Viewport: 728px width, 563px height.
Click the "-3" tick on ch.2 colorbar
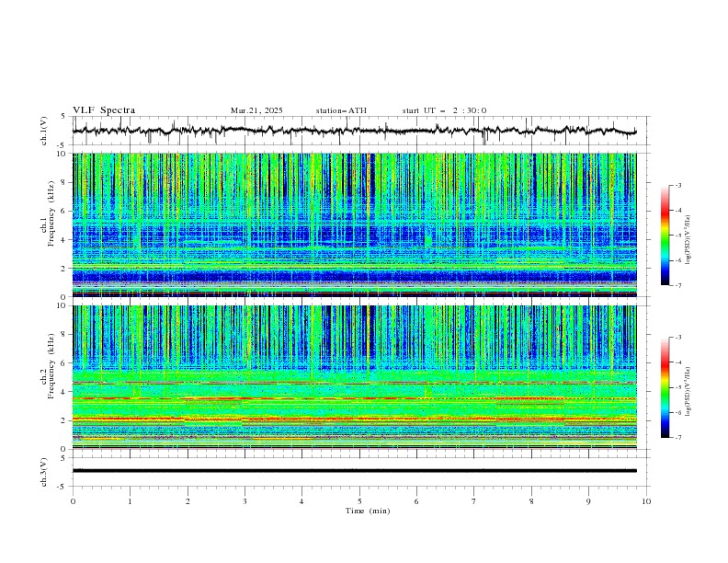click(678, 338)
